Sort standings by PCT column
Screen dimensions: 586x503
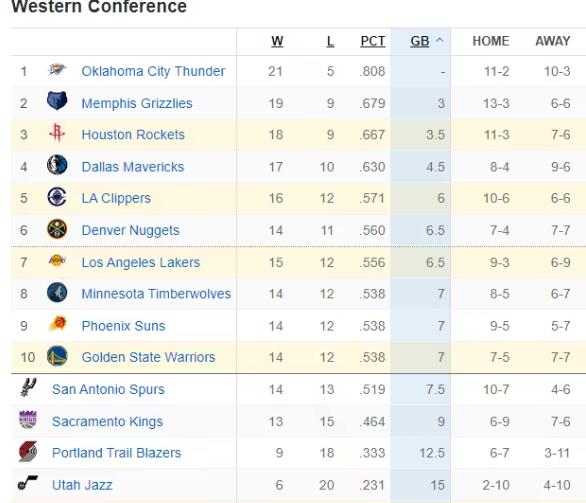click(x=373, y=41)
